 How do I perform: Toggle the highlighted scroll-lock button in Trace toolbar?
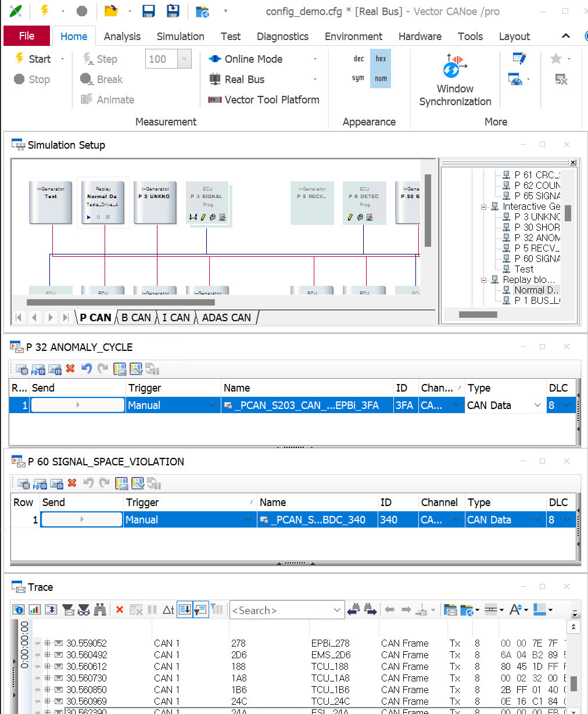pyautogui.click(x=185, y=609)
